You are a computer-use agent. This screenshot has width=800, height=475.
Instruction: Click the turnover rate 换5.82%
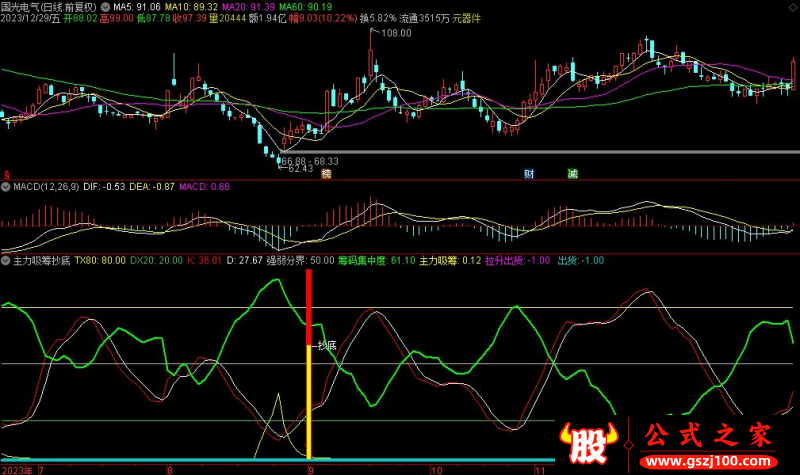(x=378, y=18)
